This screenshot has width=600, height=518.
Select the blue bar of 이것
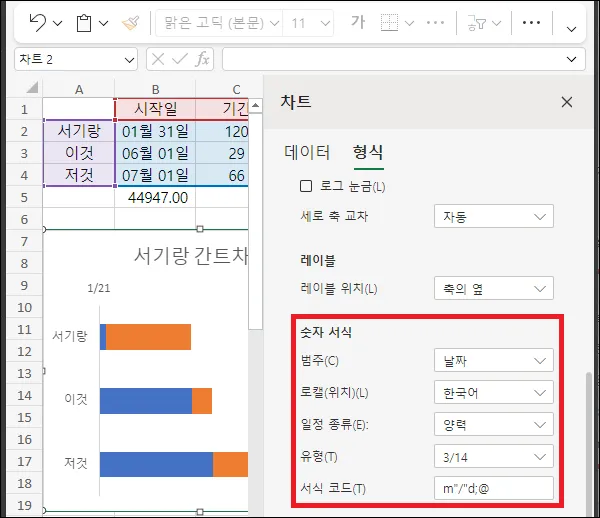click(x=146, y=401)
